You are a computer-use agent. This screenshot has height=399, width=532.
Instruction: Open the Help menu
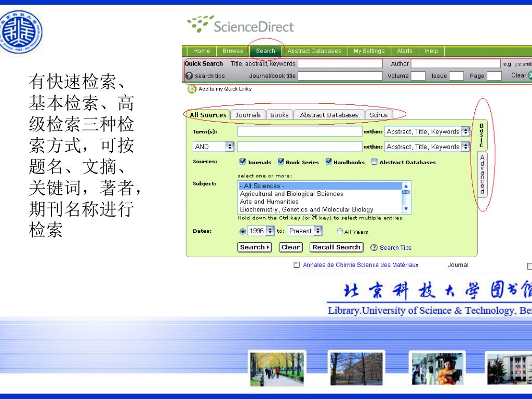coord(431,51)
